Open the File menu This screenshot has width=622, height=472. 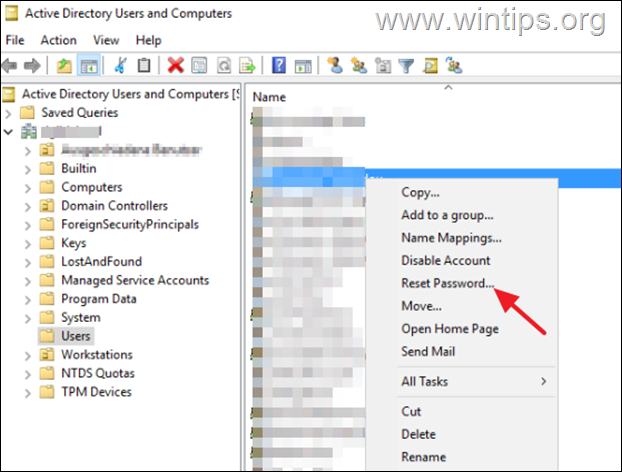coord(15,40)
